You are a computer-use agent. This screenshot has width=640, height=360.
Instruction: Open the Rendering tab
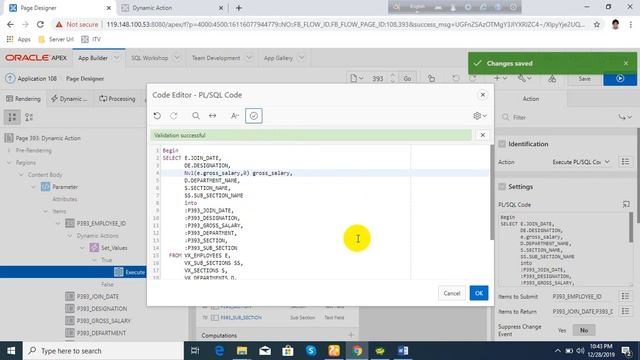coord(24,99)
